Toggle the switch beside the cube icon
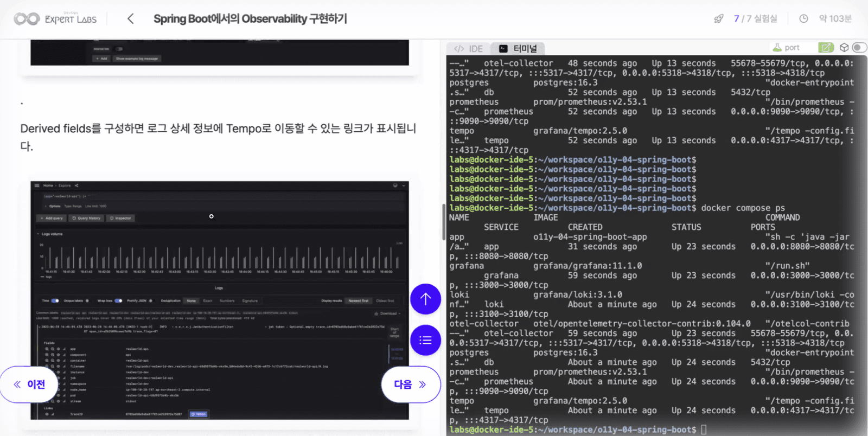The width and height of the screenshot is (868, 436). pyautogui.click(x=859, y=48)
